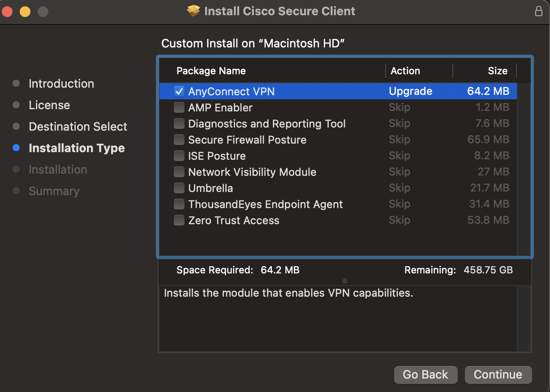550x392 pixels.
Task: Select the Installation Type step
Action: pos(77,148)
